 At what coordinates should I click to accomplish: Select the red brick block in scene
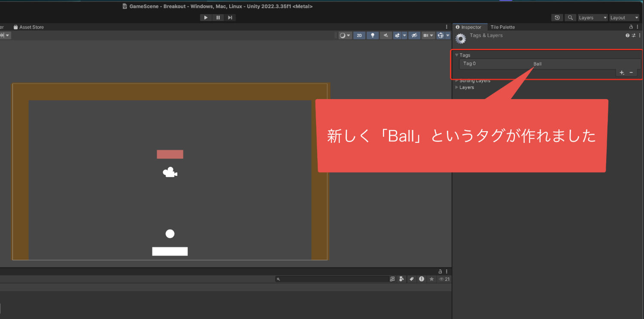pyautogui.click(x=170, y=154)
